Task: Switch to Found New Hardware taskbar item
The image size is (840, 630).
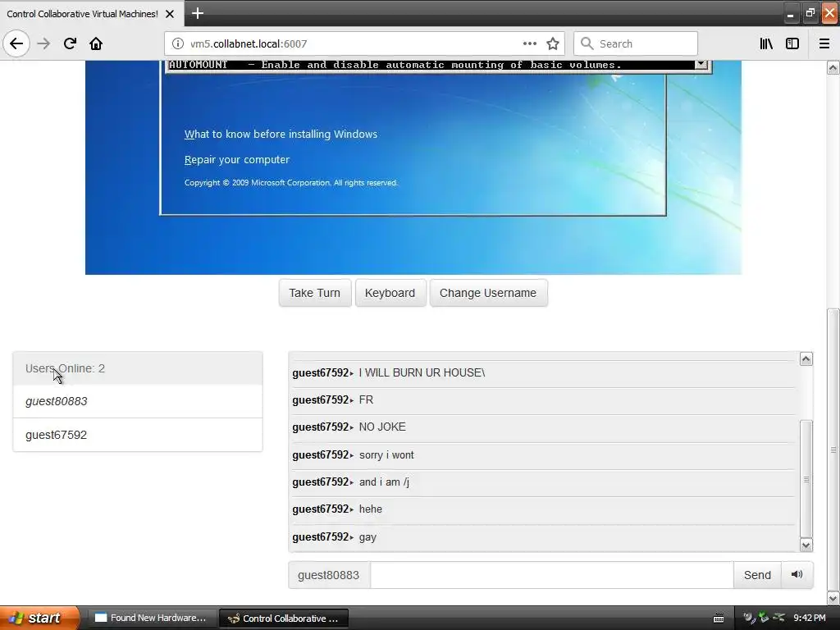Action: coord(151,619)
